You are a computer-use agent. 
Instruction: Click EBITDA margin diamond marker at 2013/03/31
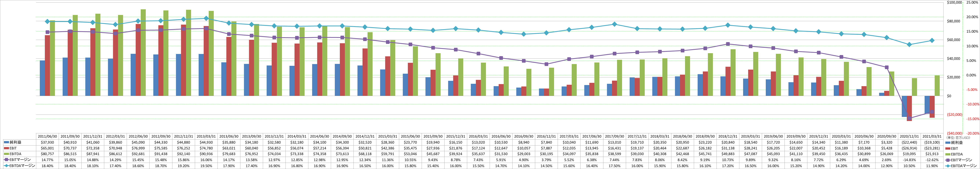206,18
